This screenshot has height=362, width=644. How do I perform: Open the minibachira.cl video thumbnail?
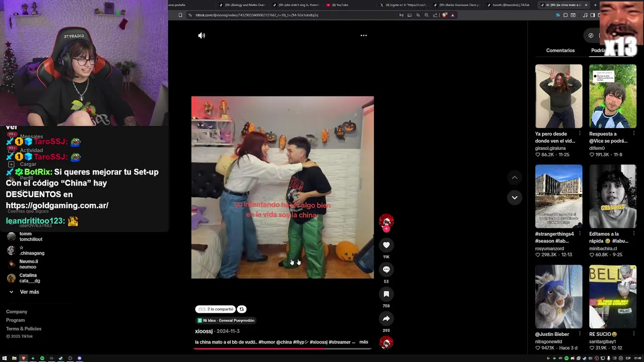[x=613, y=196]
